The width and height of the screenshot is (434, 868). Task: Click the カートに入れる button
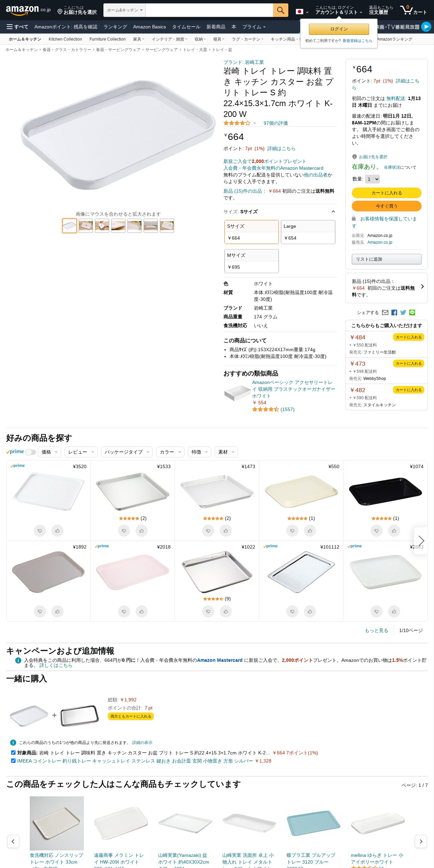click(387, 193)
